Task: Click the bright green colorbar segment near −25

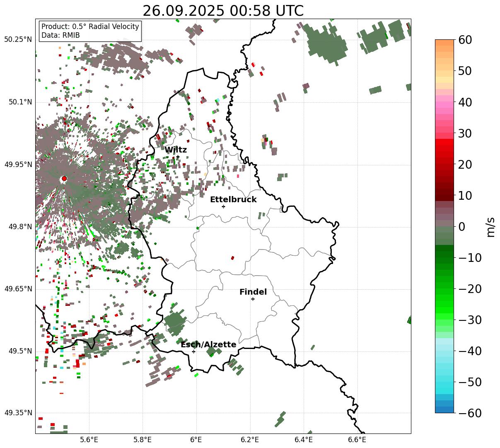Action: tap(444, 305)
